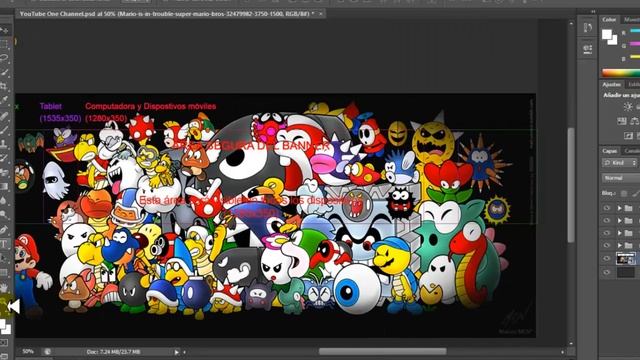The image size is (640, 360).
Task: Open the Kind layer filter dropdown
Action: point(620,163)
